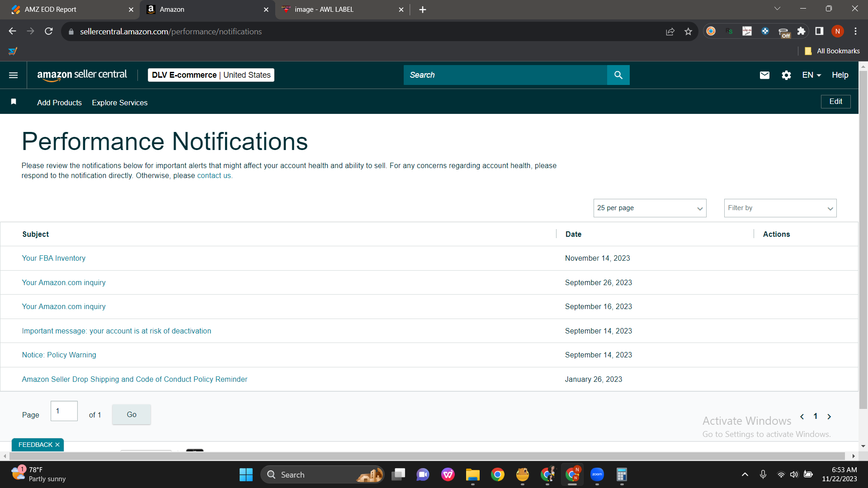Switch to image - AWL LABEL tab
The height and width of the screenshot is (488, 868).
click(342, 9)
